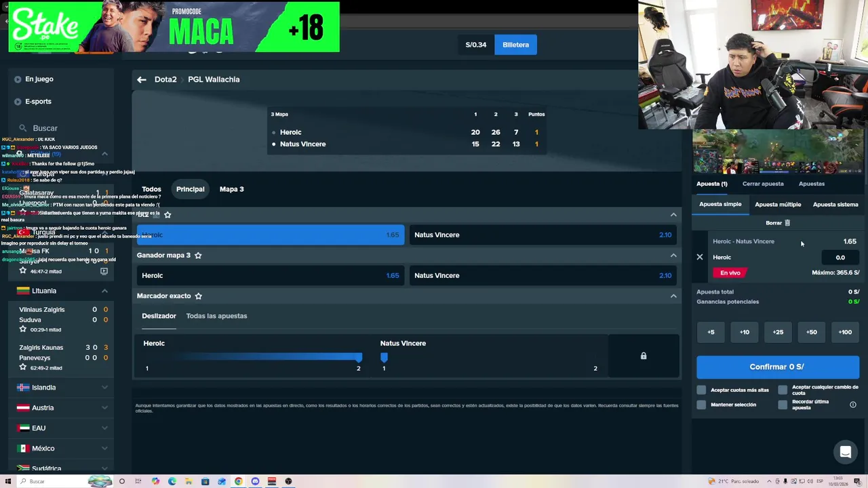Open the E-sports play icon
Screen dimensions: 868x488
[18, 102]
